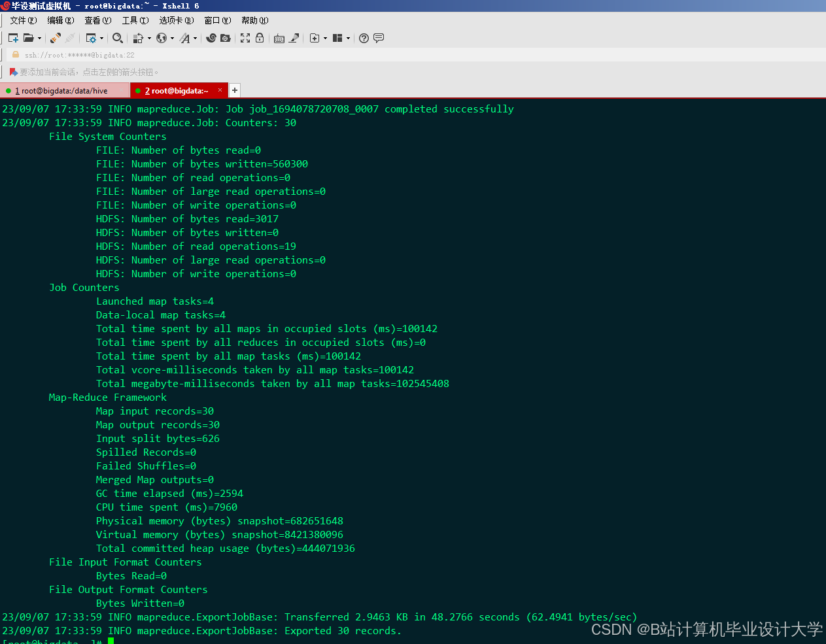Click the address bar lock icon
Screen dimensions: 826x644
point(16,55)
